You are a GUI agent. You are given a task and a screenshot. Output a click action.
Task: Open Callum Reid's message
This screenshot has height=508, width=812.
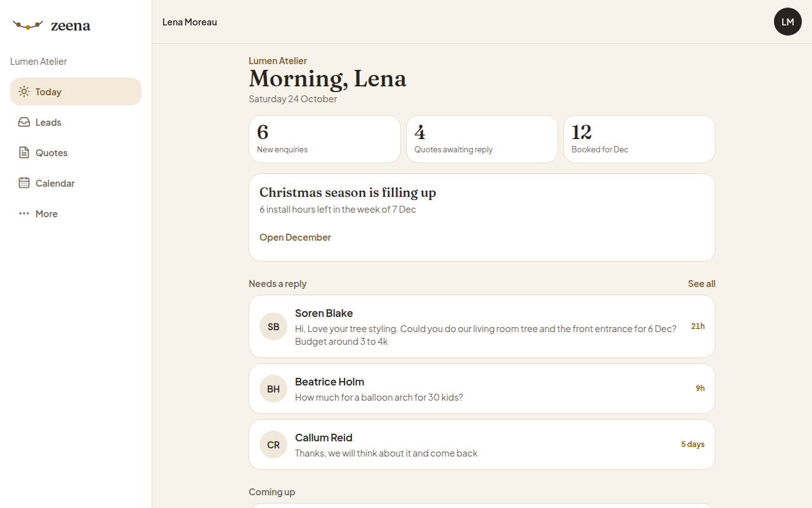pos(482,444)
